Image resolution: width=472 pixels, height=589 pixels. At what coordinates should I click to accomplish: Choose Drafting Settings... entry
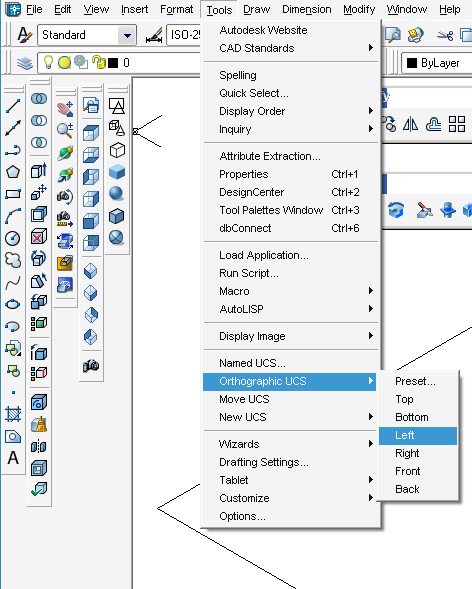coord(290,462)
